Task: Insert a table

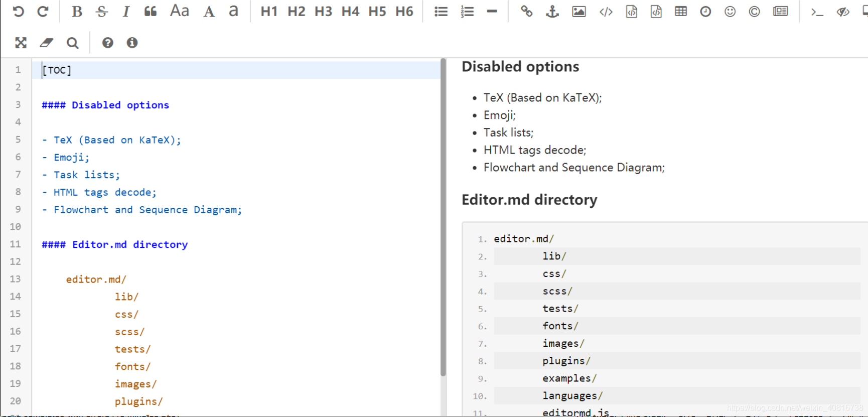Action: point(681,11)
